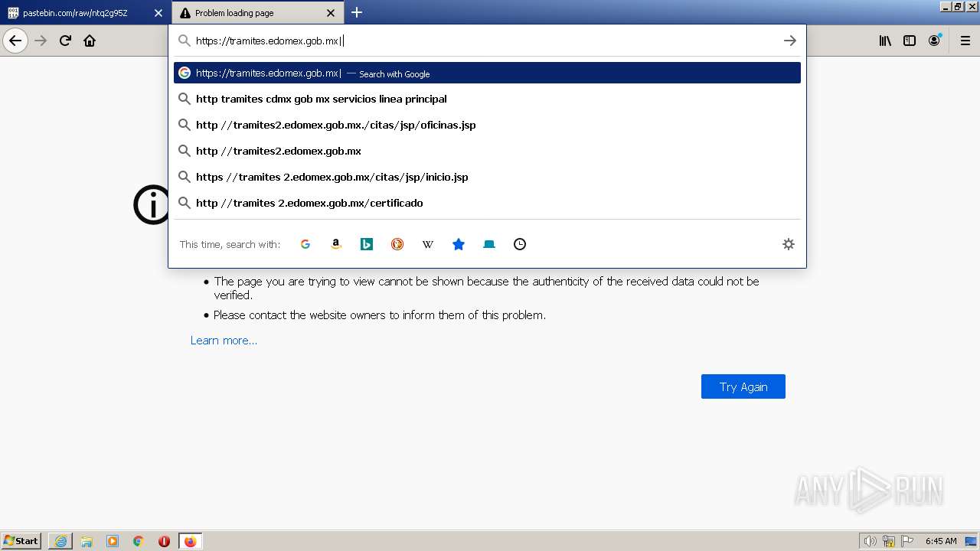Search this time with Amazon
The image size is (980, 551).
tap(336, 244)
